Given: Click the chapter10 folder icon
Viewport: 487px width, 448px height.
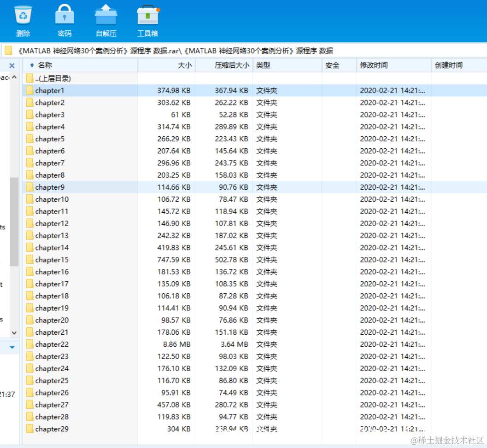Looking at the screenshot, I should click(x=29, y=199).
